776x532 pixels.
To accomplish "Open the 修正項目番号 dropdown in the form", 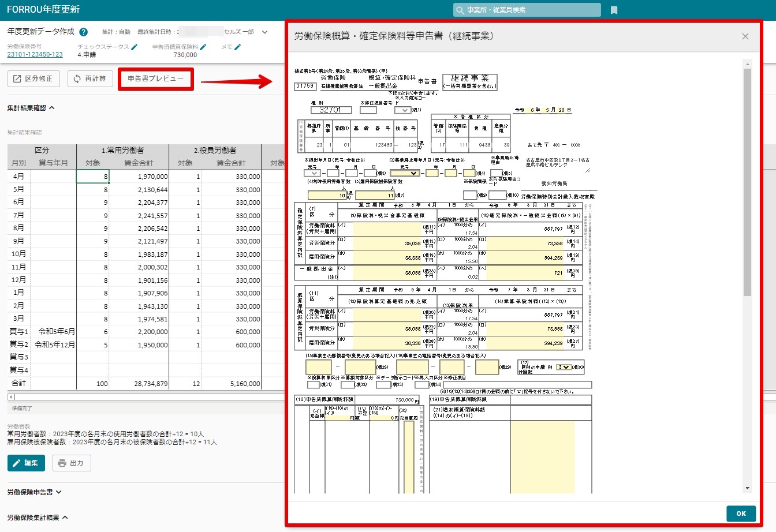I will tap(402, 110).
